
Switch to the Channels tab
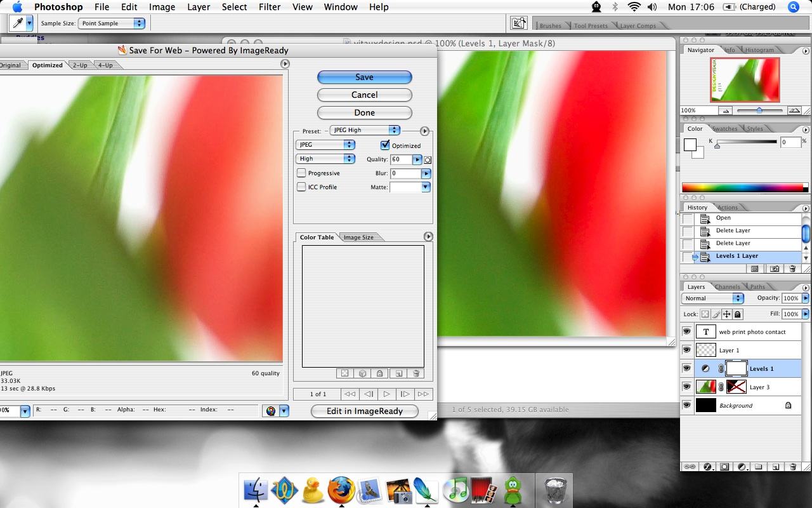[726, 286]
